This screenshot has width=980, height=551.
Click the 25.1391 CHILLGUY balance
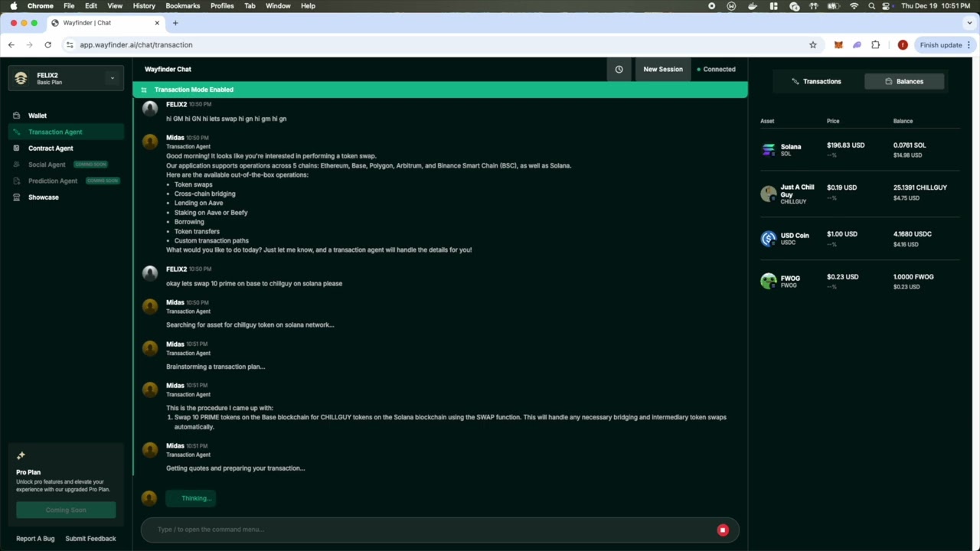(x=920, y=187)
